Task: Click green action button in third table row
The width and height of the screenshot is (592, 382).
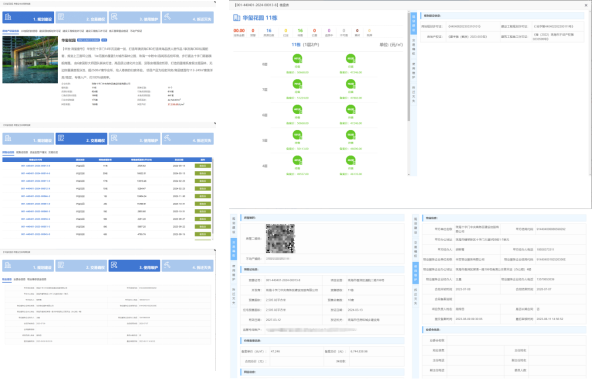Action: (x=203, y=181)
